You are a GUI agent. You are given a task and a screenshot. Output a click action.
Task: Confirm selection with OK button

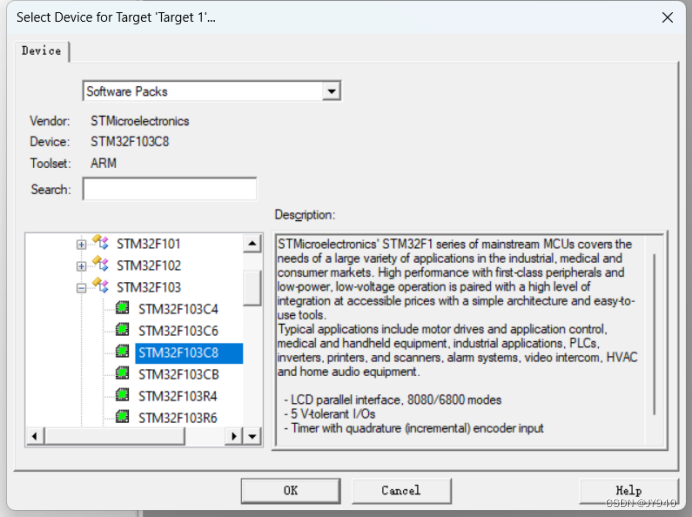tap(290, 491)
